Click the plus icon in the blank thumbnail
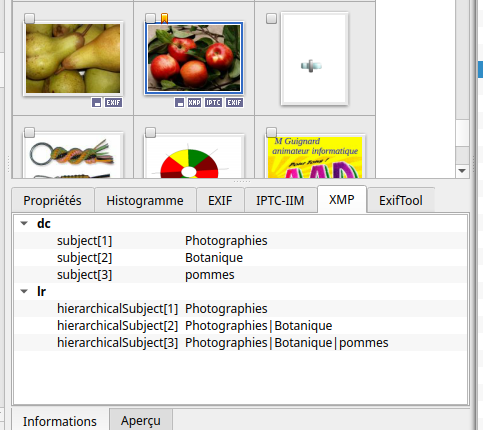483x430 pixels. (x=311, y=66)
